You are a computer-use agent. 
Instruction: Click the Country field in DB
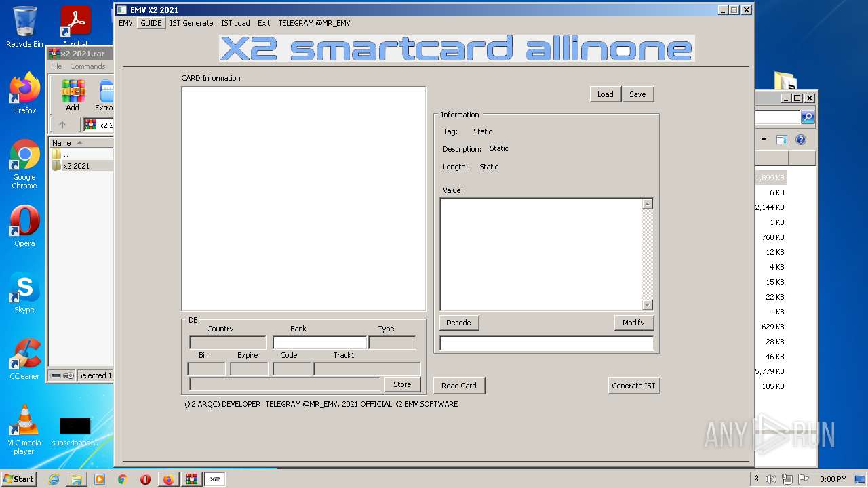(228, 343)
